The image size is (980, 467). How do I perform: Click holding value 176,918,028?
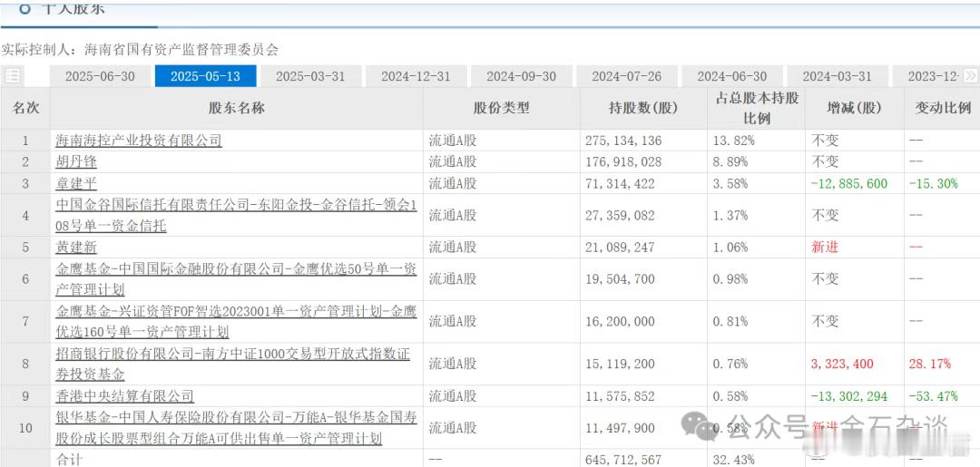623,162
